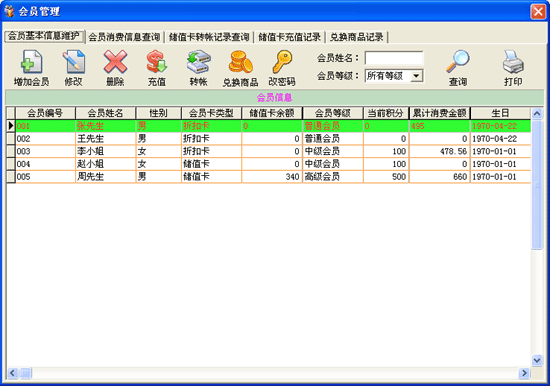Click the 当前积分 column header
Viewport: 550px width, 386px height.
click(386, 113)
